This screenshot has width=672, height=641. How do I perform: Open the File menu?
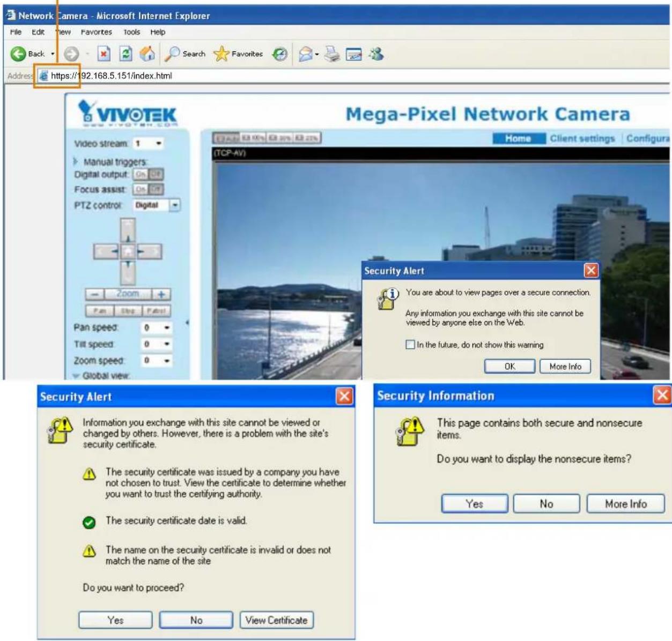click(16, 32)
